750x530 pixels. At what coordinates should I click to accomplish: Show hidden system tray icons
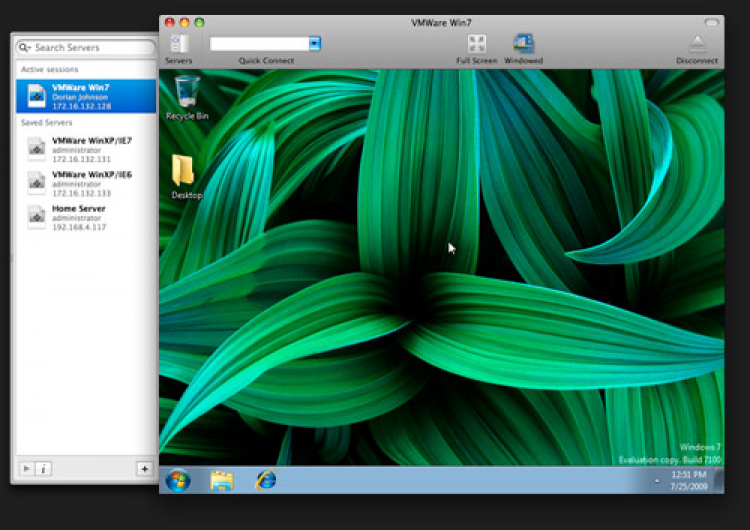point(657,481)
